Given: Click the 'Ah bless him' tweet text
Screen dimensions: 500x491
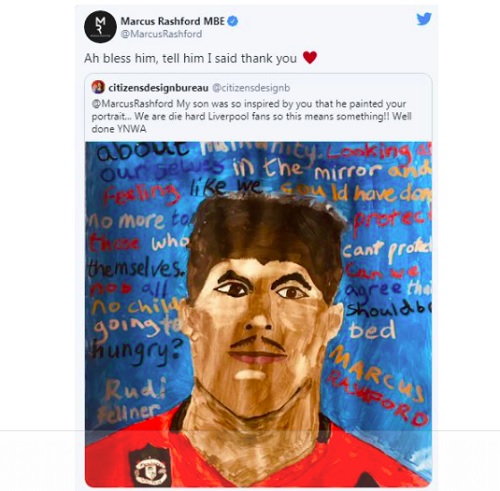Looking at the screenshot, I should click(x=190, y=58).
